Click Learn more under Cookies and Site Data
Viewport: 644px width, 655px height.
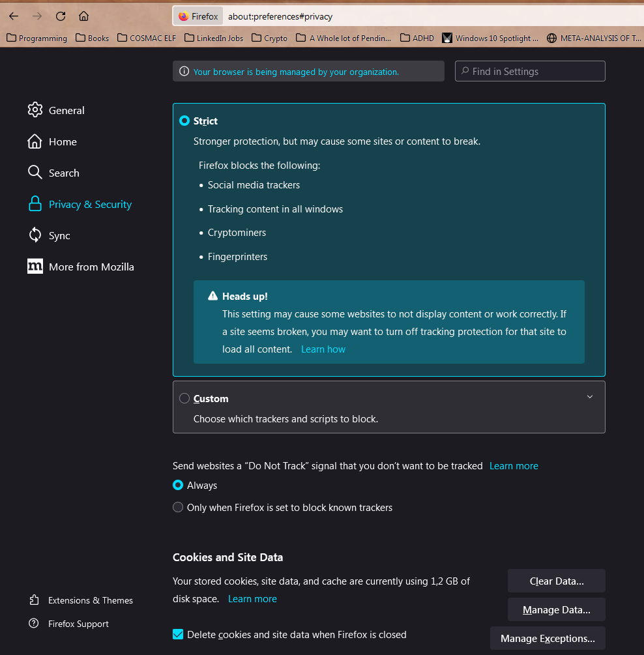click(252, 598)
